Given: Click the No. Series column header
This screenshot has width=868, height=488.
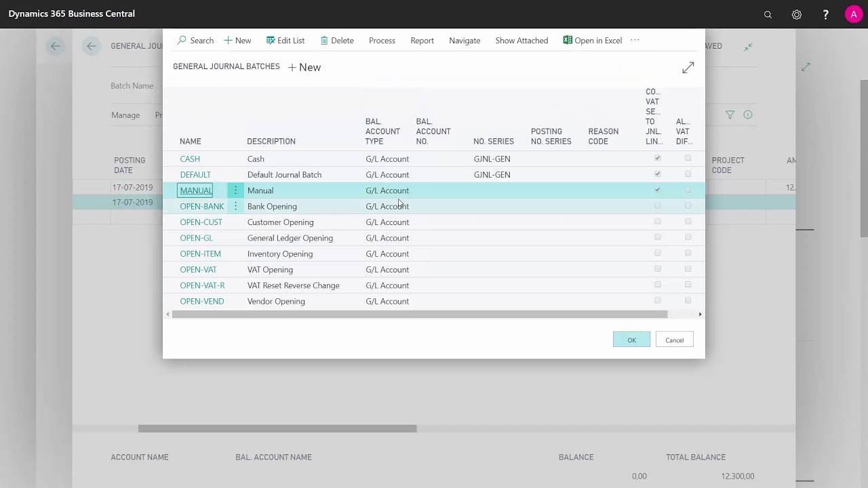Looking at the screenshot, I should [x=494, y=142].
